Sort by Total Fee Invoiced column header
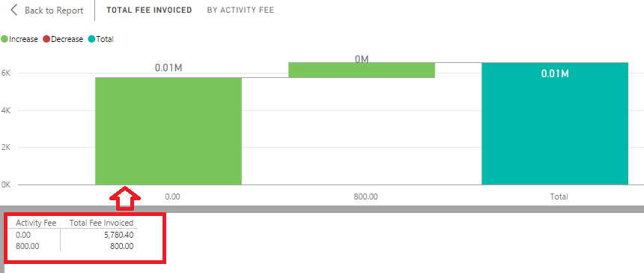 click(x=101, y=223)
